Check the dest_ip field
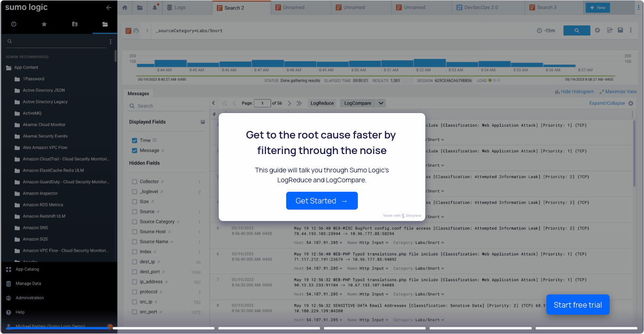The width and height of the screenshot is (644, 334). tap(135, 261)
